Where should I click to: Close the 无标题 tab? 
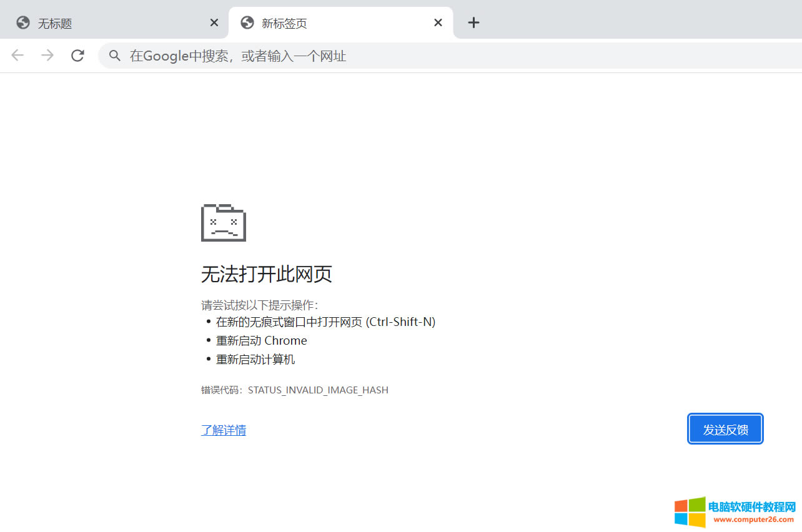click(x=214, y=22)
